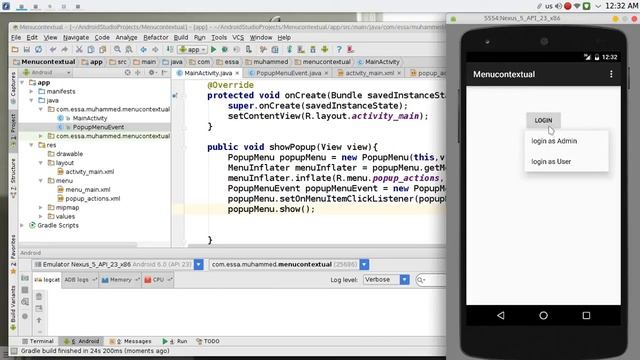Click the Help question mark icon
Screen dimensions: 640x360
(339, 50)
